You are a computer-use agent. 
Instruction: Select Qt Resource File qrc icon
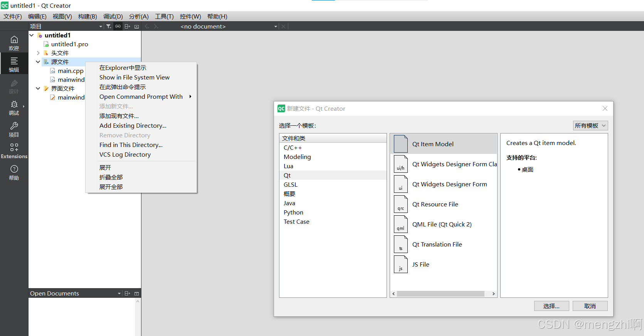[401, 204]
